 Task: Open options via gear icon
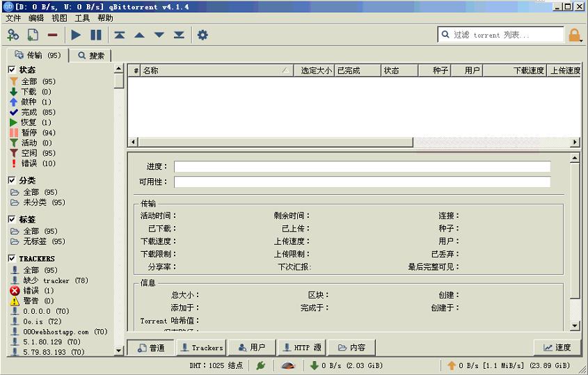tap(202, 35)
